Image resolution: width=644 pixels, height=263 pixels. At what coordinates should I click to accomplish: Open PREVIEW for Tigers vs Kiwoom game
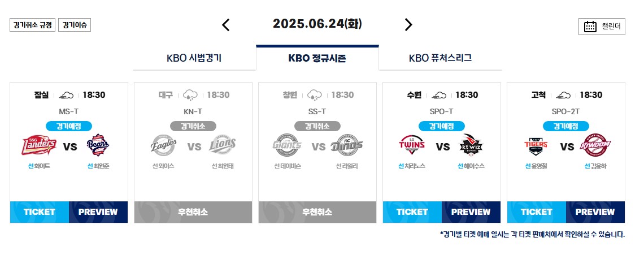click(x=595, y=212)
